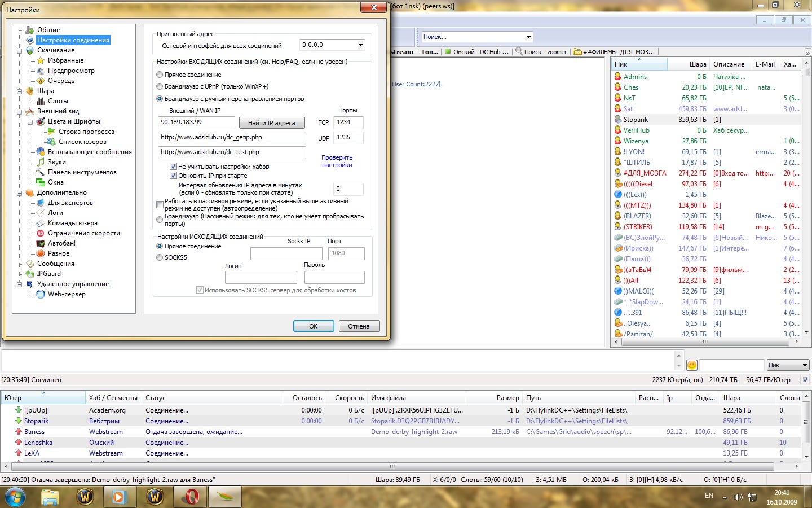The image size is (812, 508).
Task: Click the TCP port input field
Action: (x=348, y=122)
